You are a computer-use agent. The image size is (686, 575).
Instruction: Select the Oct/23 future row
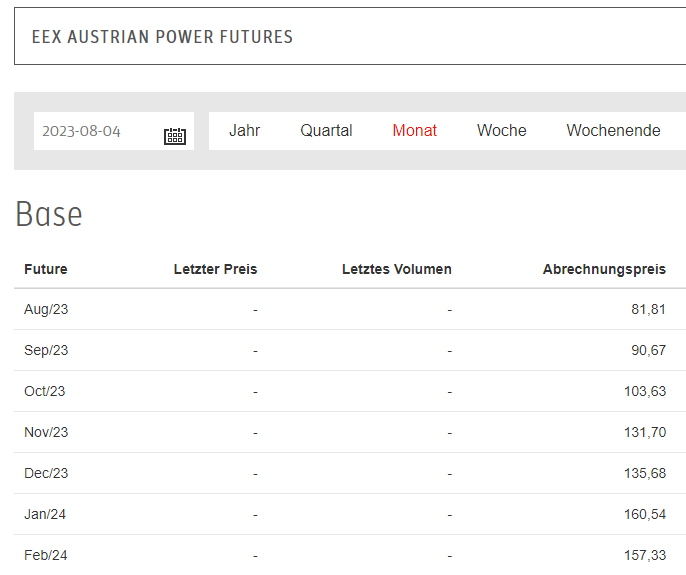pyautogui.click(x=350, y=391)
